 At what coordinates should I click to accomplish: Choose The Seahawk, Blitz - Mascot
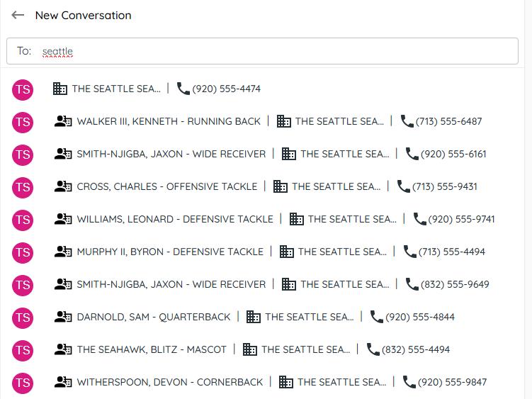(x=152, y=349)
